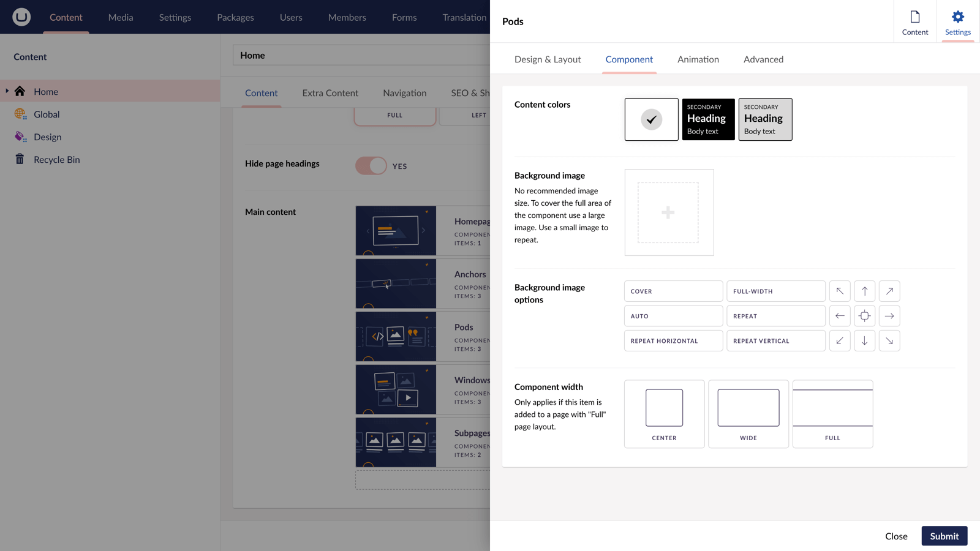This screenshot has height=551, width=980.
Task: Choose the right arrow background position
Action: (889, 316)
